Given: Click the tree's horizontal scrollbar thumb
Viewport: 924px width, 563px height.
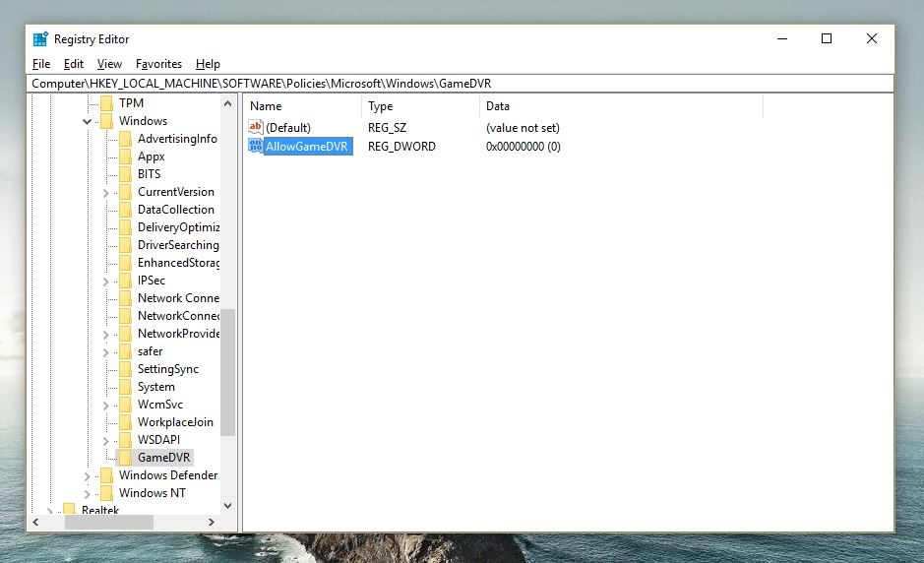Looking at the screenshot, I should click(109, 523).
